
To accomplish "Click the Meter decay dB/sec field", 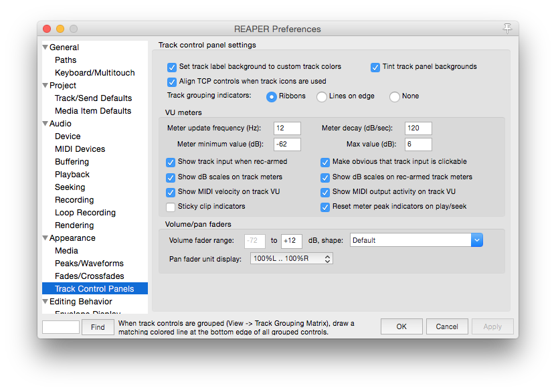I will (x=418, y=128).
